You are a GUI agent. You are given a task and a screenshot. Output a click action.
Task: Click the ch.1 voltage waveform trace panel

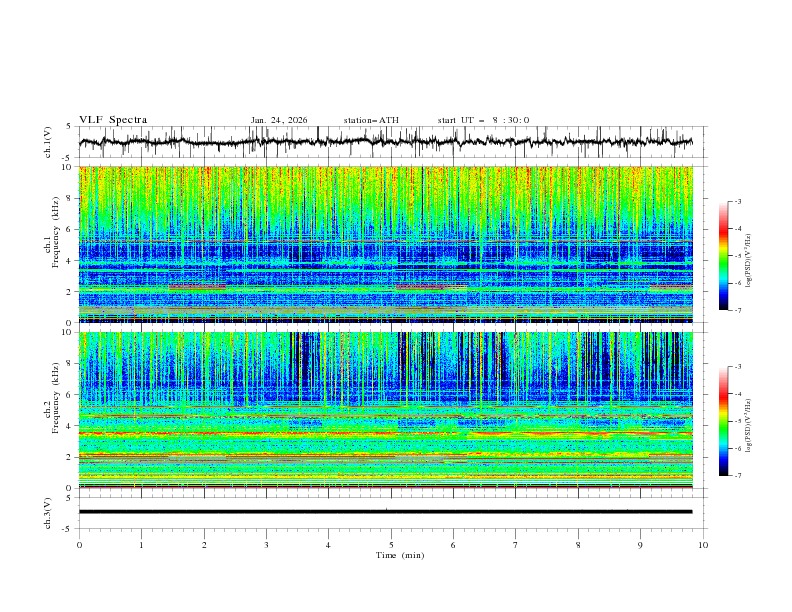392,142
